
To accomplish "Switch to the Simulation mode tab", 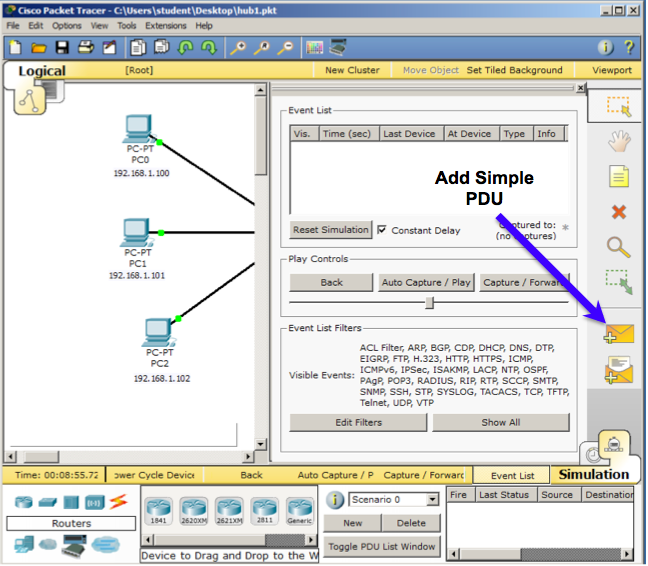I will tap(593, 474).
